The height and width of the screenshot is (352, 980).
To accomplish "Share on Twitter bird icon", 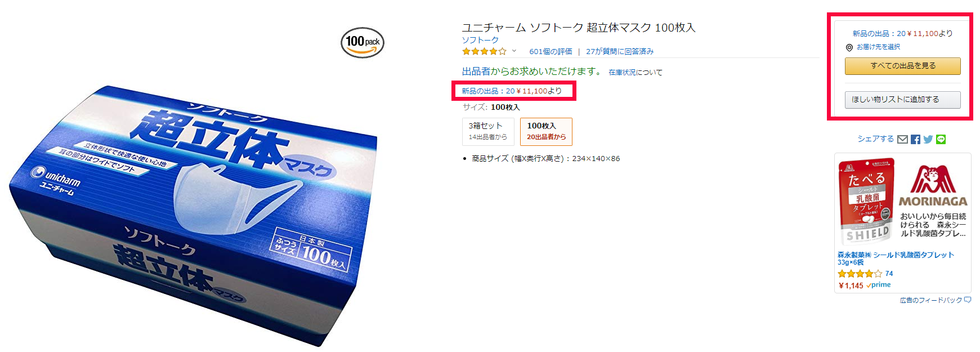I will pyautogui.click(x=928, y=139).
